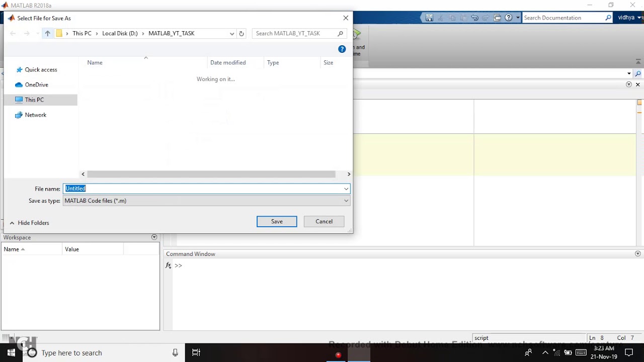This screenshot has height=362, width=644.
Task: Open Command Window actions menu
Action: pos(638,254)
